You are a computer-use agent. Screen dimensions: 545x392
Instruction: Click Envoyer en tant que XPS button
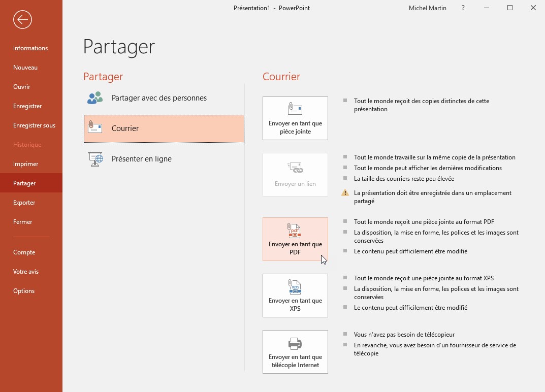click(295, 296)
